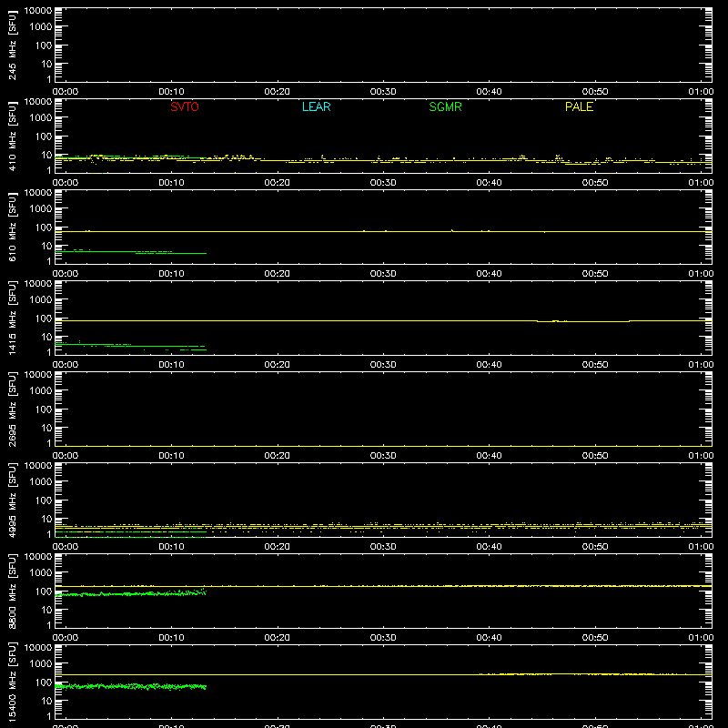The image size is (728, 728).
Task: Click 00:10 time label under 2695 MHz panel
Action: tap(171, 456)
